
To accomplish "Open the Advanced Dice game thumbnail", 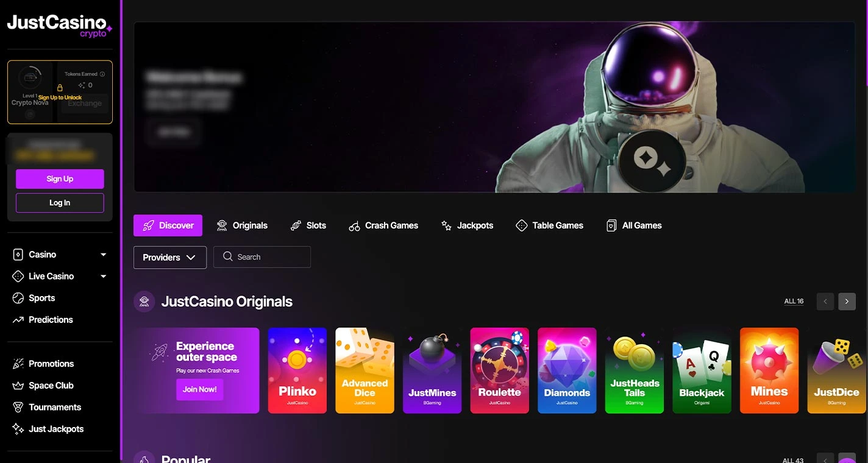I will click(x=365, y=370).
